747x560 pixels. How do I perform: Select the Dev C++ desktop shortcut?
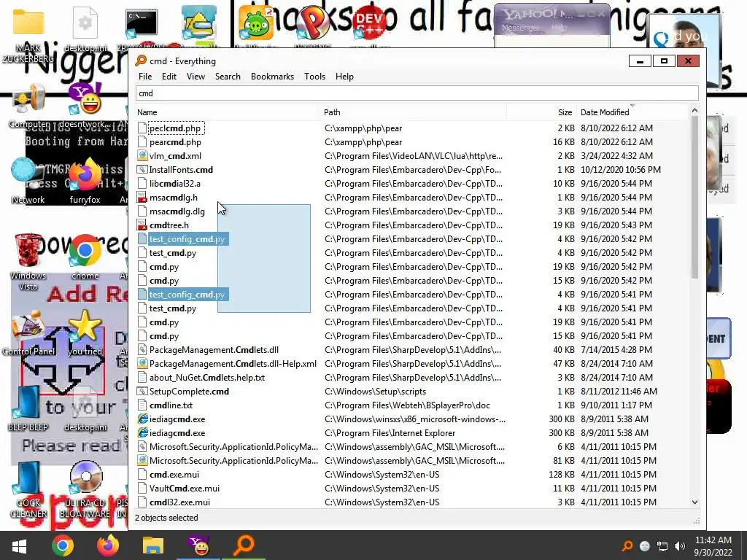(370, 24)
